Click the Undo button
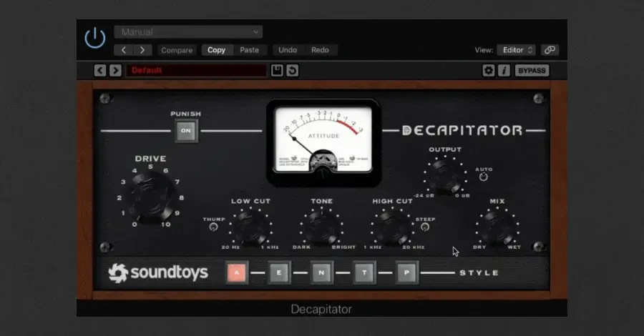The height and width of the screenshot is (336, 644). tap(288, 50)
